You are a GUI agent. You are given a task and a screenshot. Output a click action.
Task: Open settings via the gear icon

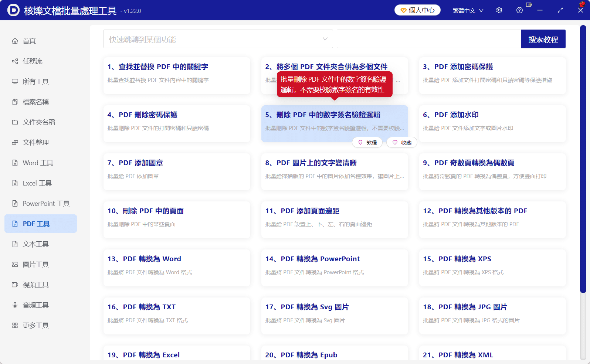click(499, 10)
